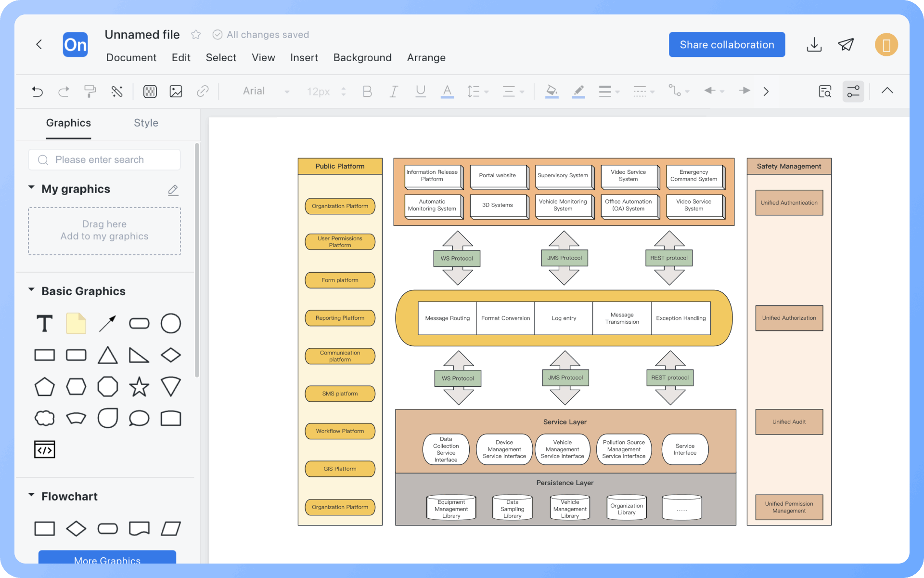Viewport: 924px width, 578px height.
Task: Toggle italic formatting
Action: [x=394, y=91]
